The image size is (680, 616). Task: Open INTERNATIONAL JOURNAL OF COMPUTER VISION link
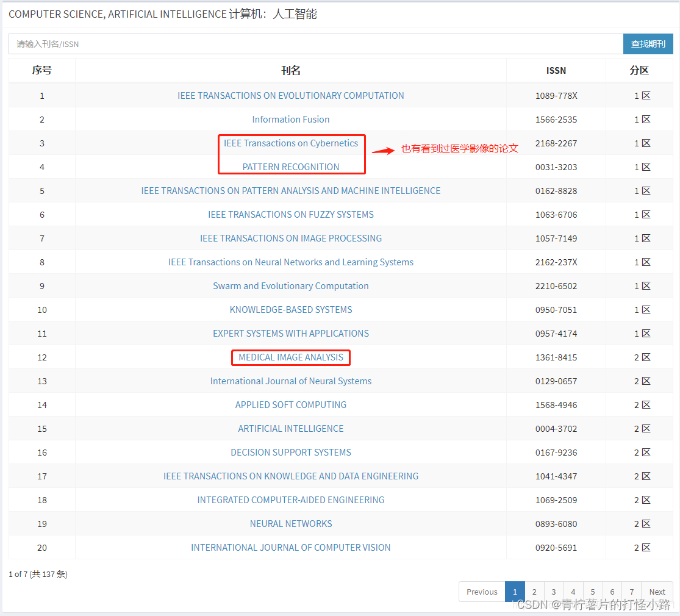pos(290,548)
